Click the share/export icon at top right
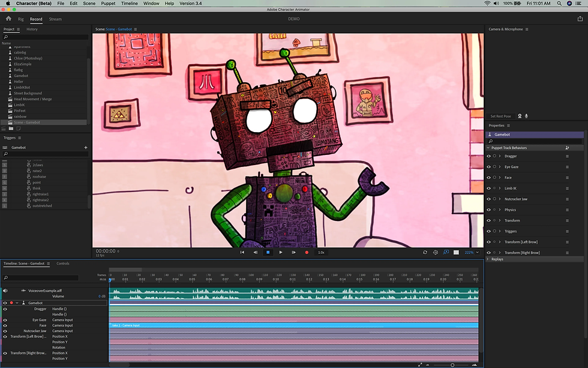 click(580, 19)
